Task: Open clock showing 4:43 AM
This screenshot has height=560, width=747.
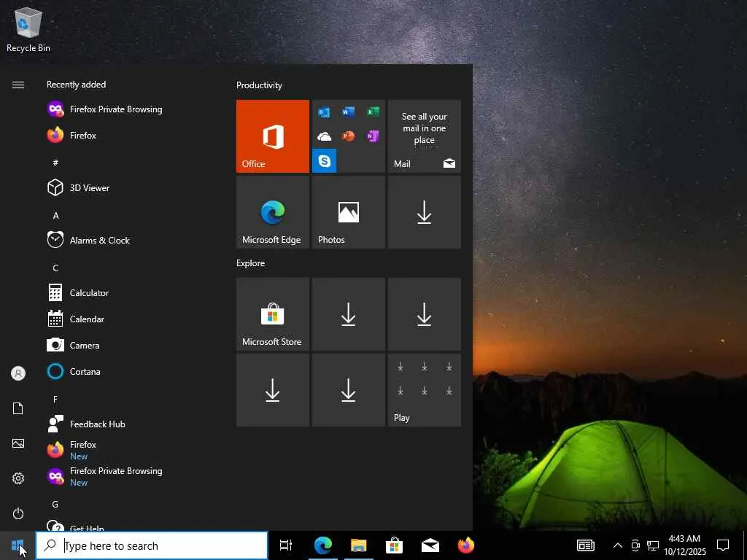Action: pos(685,545)
